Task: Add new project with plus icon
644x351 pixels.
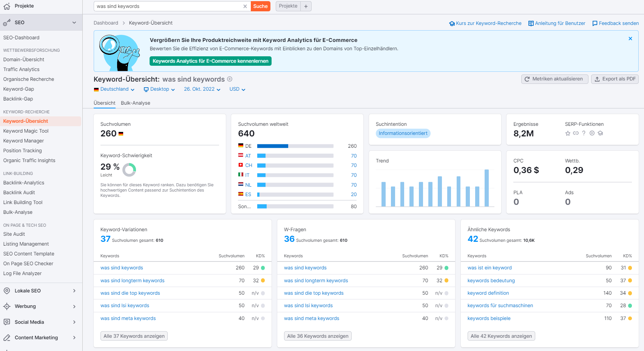Action: pos(306,6)
